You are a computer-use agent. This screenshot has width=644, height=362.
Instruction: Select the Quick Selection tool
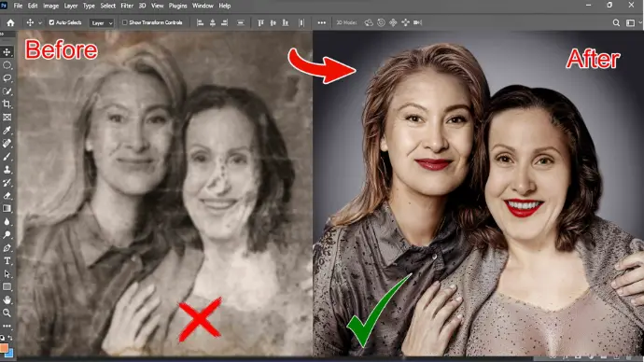[x=7, y=91]
